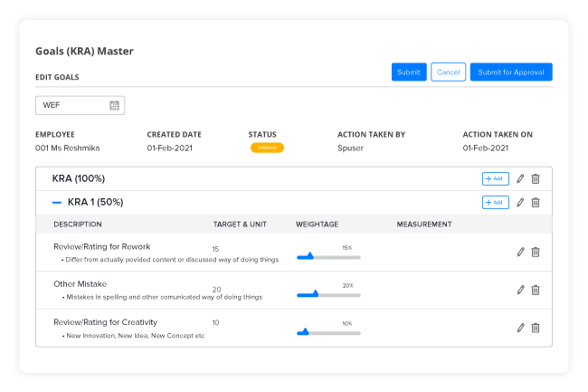Click Submit for Approval
Screen dimensions: 588x392
[x=511, y=72]
